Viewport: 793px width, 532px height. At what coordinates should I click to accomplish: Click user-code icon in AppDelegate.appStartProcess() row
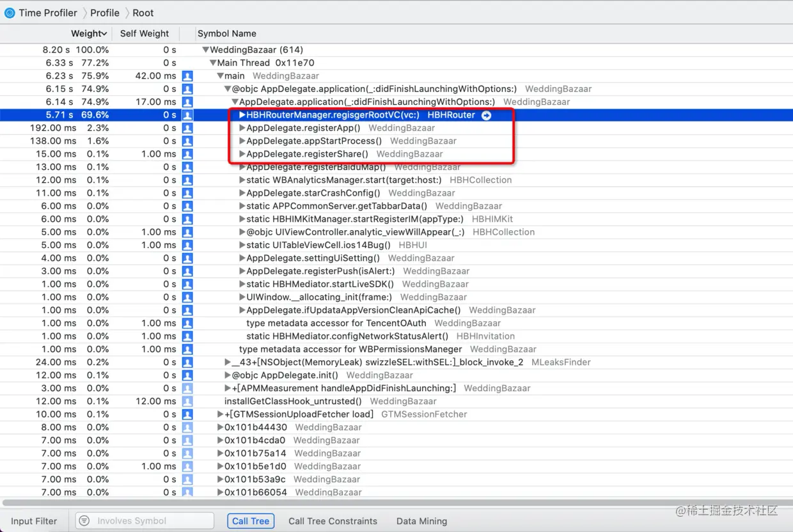pos(187,141)
